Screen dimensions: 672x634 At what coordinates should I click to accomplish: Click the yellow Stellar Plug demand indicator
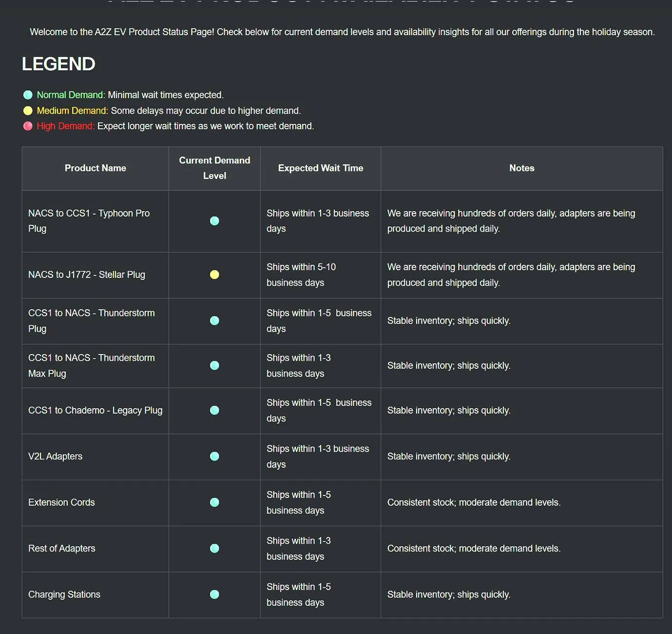coord(214,275)
